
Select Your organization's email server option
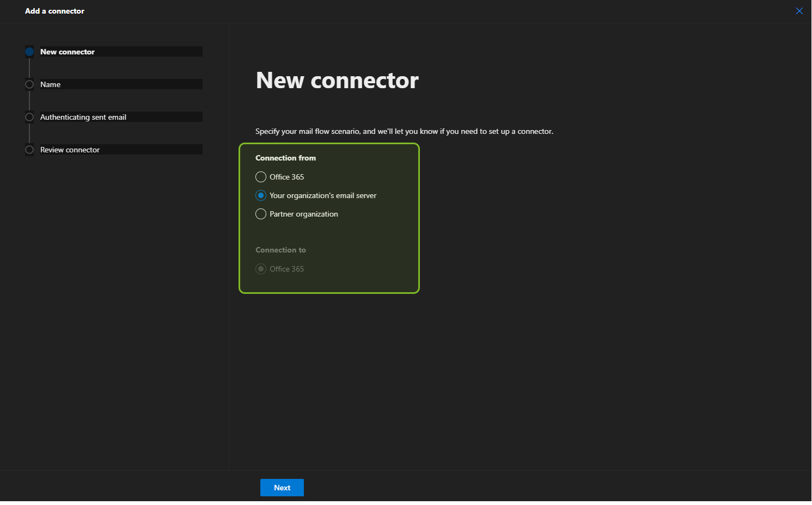pyautogui.click(x=261, y=195)
